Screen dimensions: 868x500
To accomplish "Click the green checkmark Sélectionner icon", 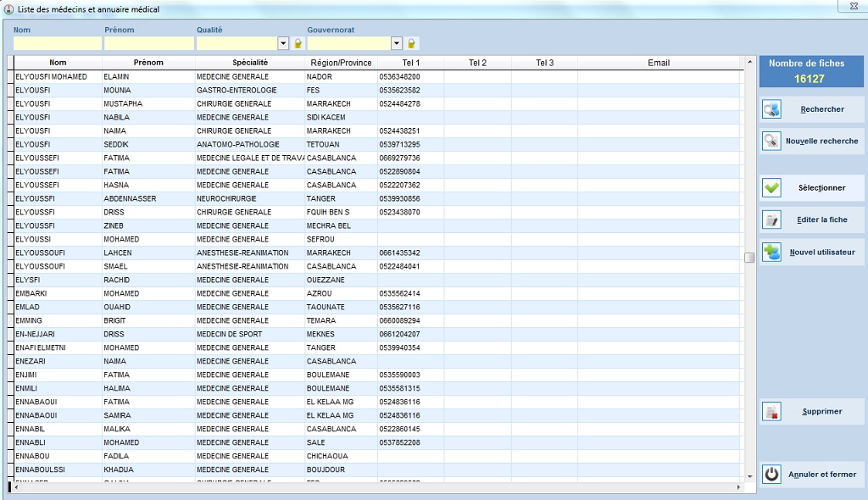I will (x=771, y=188).
